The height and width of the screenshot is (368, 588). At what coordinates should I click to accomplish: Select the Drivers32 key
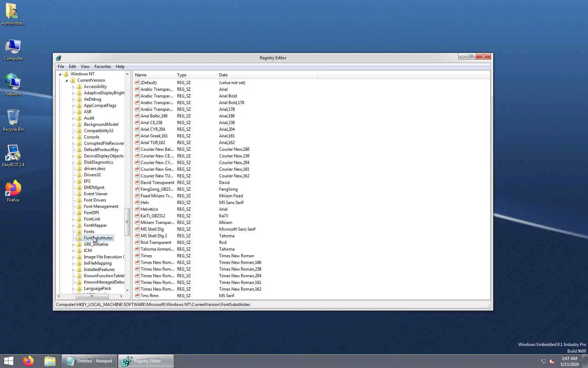click(x=92, y=175)
